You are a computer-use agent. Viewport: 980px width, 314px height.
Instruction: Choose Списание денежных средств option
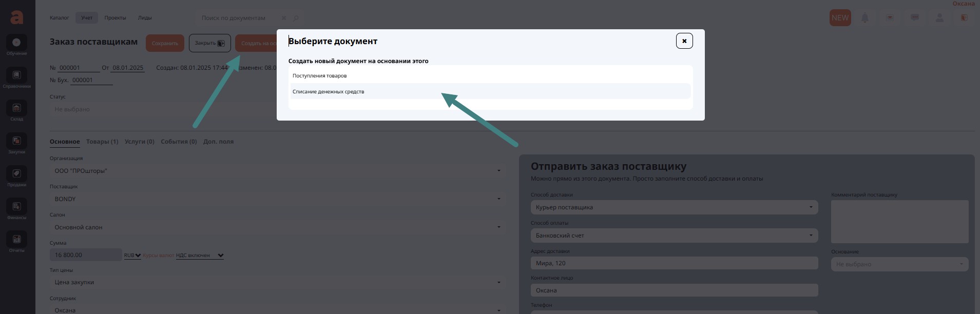(x=328, y=91)
